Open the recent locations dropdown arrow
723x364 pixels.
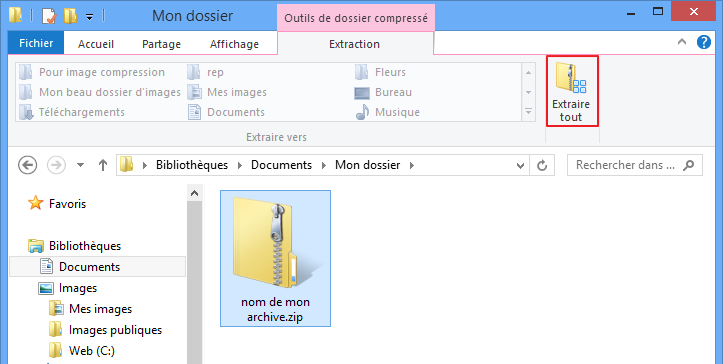[x=80, y=165]
